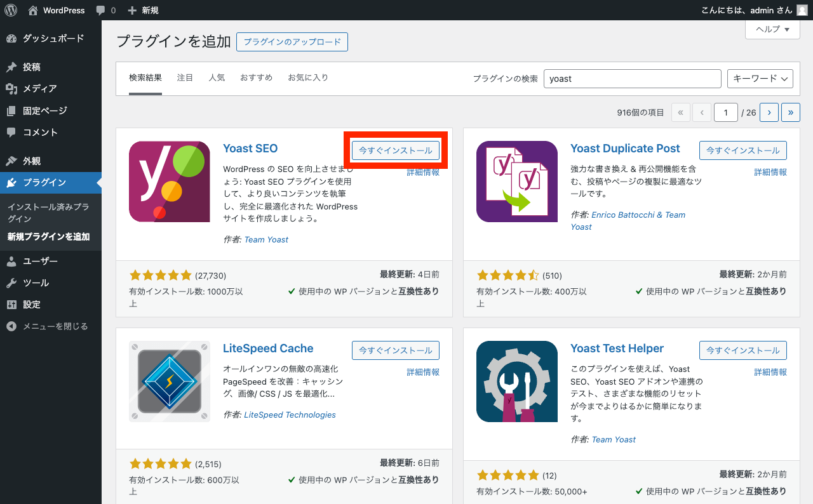
Task: Install Yoast Duplicate Post plugin
Action: (743, 150)
